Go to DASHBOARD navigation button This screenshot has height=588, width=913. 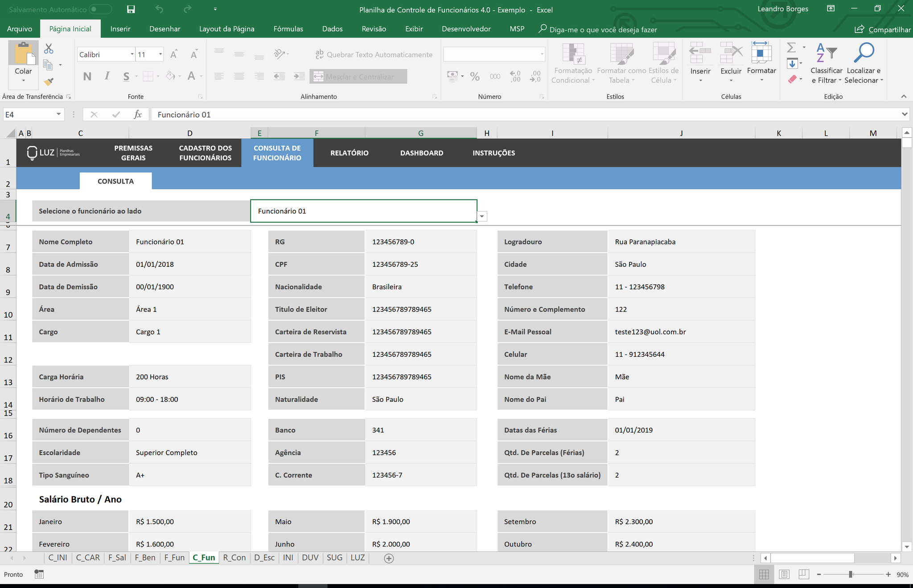pos(421,153)
